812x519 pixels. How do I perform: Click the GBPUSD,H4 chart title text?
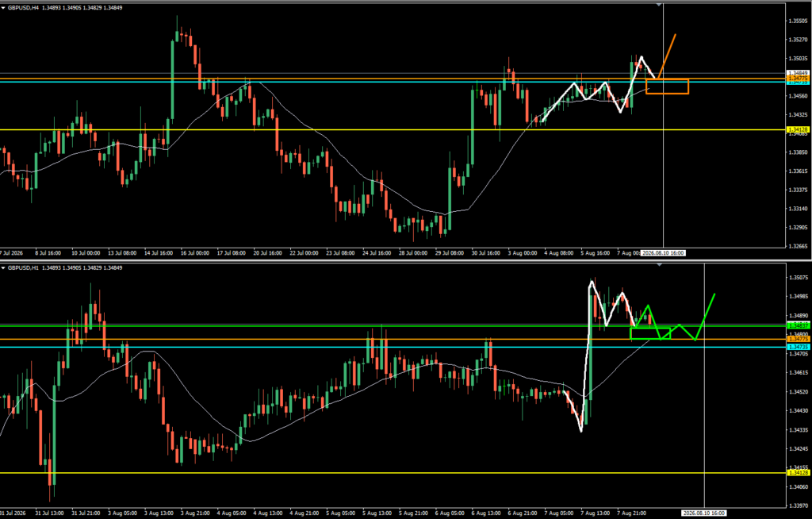click(23, 8)
